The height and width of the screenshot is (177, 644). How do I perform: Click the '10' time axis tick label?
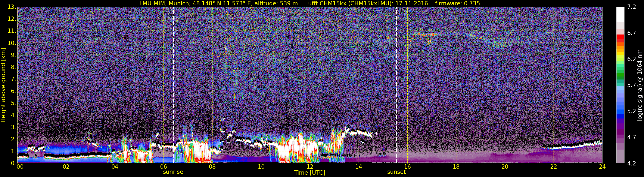coord(261,167)
